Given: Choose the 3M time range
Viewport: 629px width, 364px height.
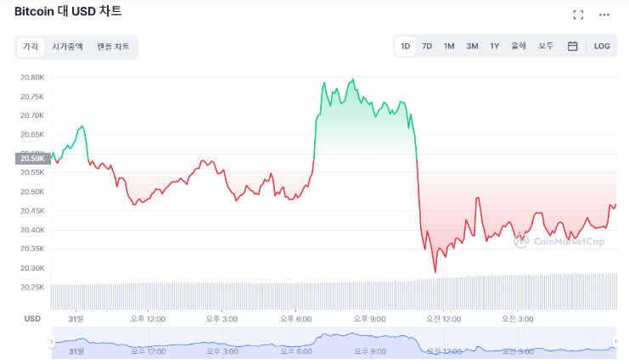Looking at the screenshot, I should point(472,47).
